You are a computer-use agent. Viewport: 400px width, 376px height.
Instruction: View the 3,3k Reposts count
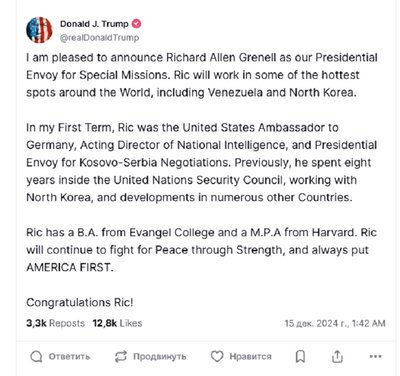coord(55,323)
